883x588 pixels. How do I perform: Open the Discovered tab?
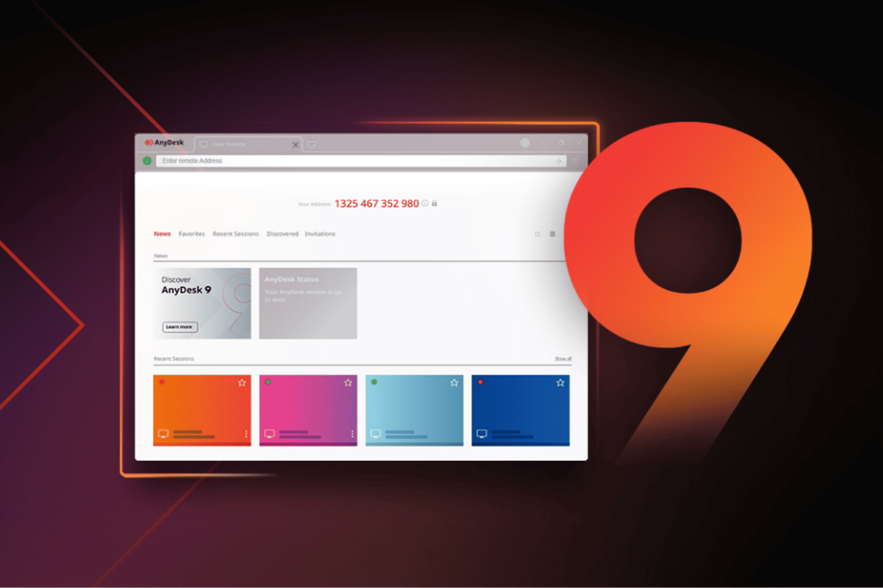pyautogui.click(x=282, y=233)
